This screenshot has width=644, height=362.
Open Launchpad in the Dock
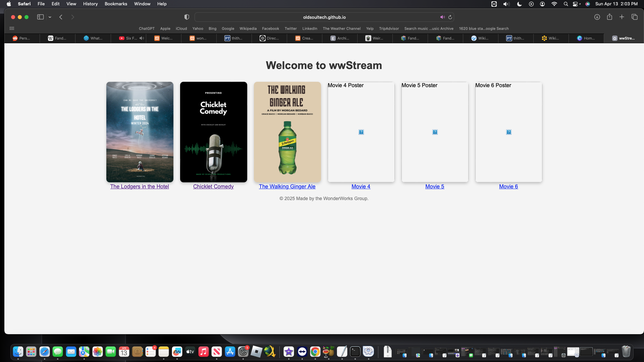(31, 352)
